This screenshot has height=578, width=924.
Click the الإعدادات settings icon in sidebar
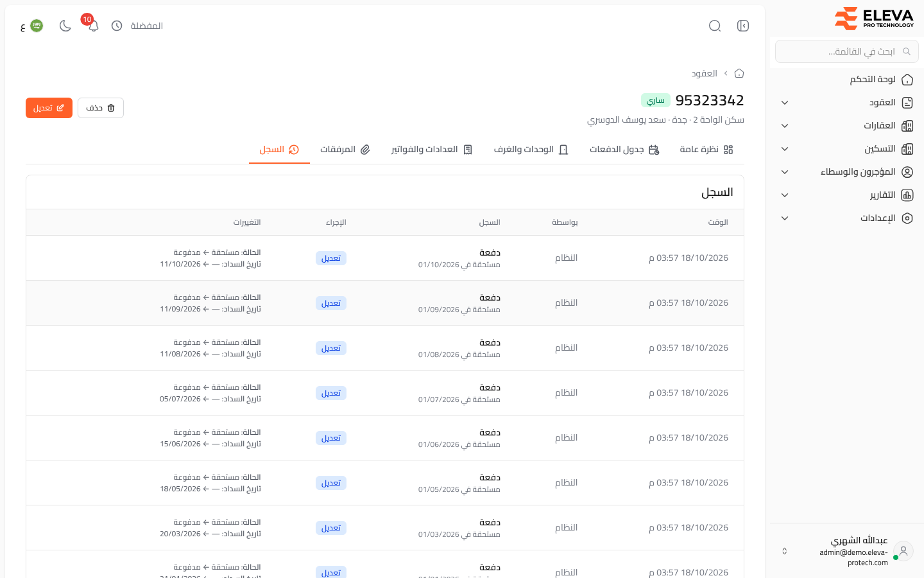pyautogui.click(x=907, y=218)
